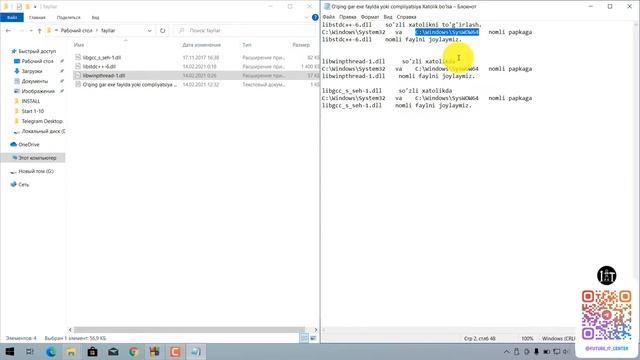Viewport: 640px width, 360px height.
Task: Switch to details view in Explorer's status bar
Action: (x=304, y=338)
